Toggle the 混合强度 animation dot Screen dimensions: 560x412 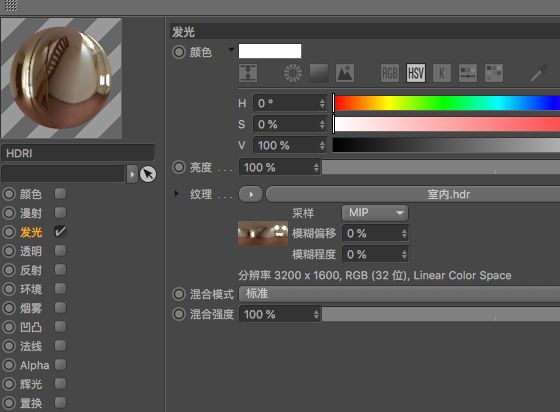[x=179, y=314]
